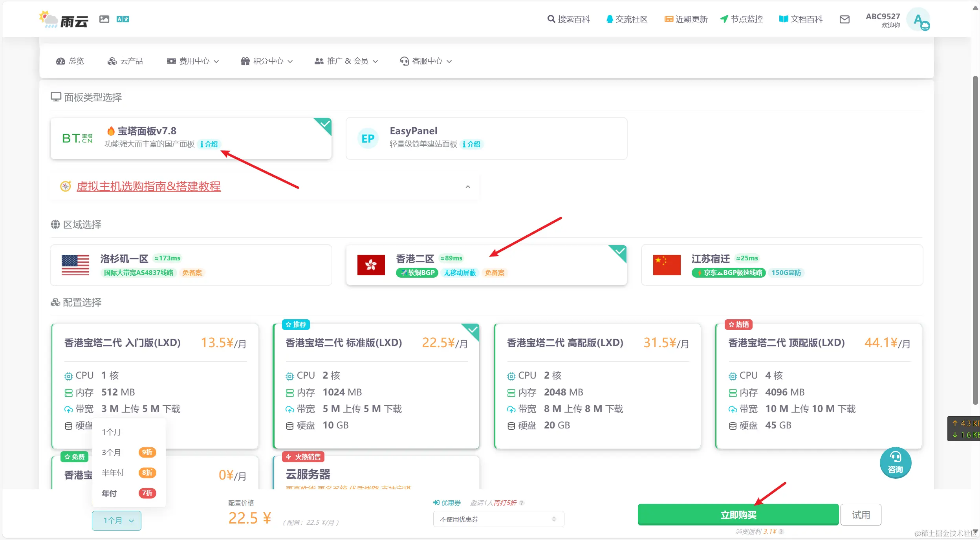Click the US flag icon
Image resolution: width=980 pixels, height=540 pixels.
(75, 265)
